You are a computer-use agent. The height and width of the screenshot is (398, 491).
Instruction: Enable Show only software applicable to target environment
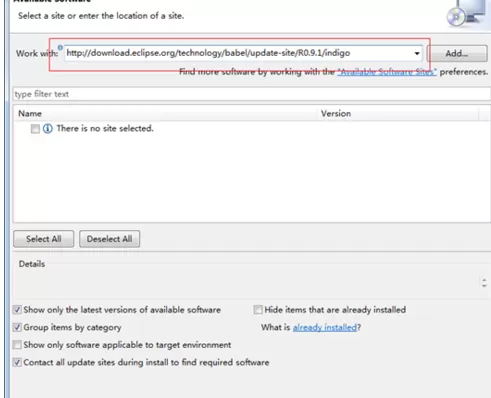pyautogui.click(x=17, y=345)
